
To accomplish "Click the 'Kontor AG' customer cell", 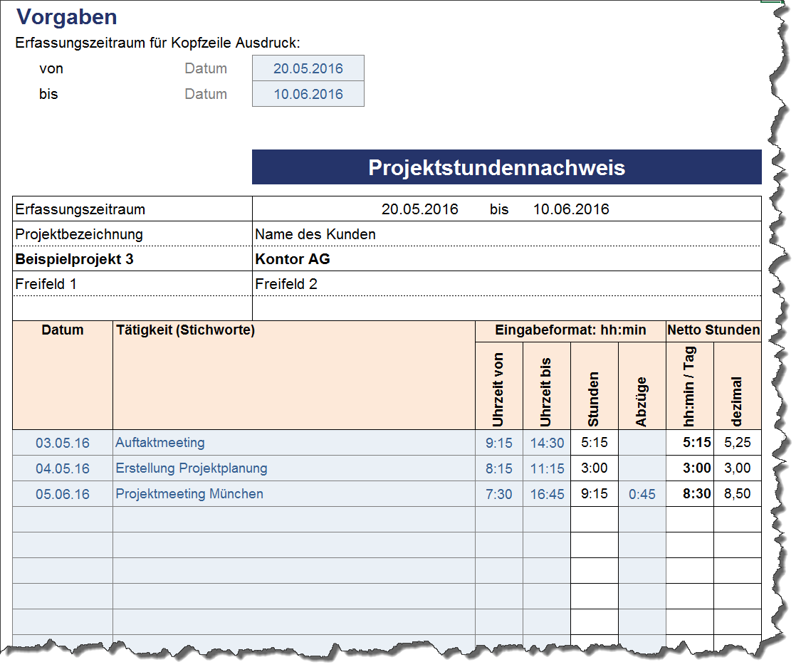I will click(507, 259).
